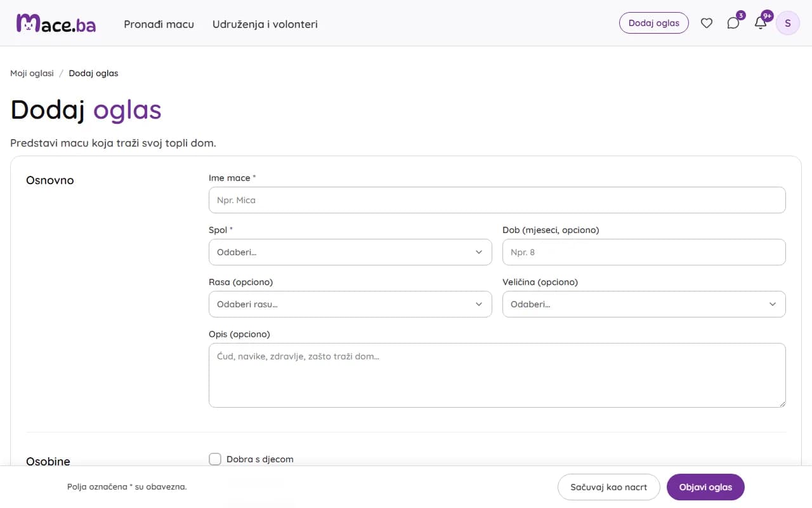Focus the Dob (mjeseci) input
The height and width of the screenshot is (508, 812).
(644, 252)
